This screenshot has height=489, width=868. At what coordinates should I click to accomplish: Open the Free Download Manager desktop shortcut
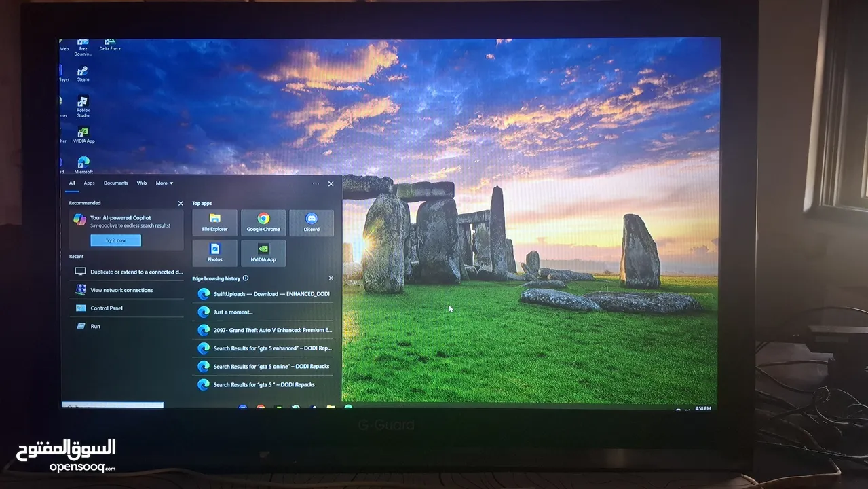83,48
